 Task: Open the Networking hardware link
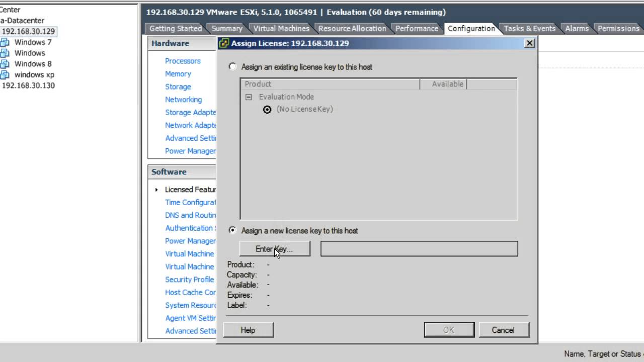(x=184, y=100)
